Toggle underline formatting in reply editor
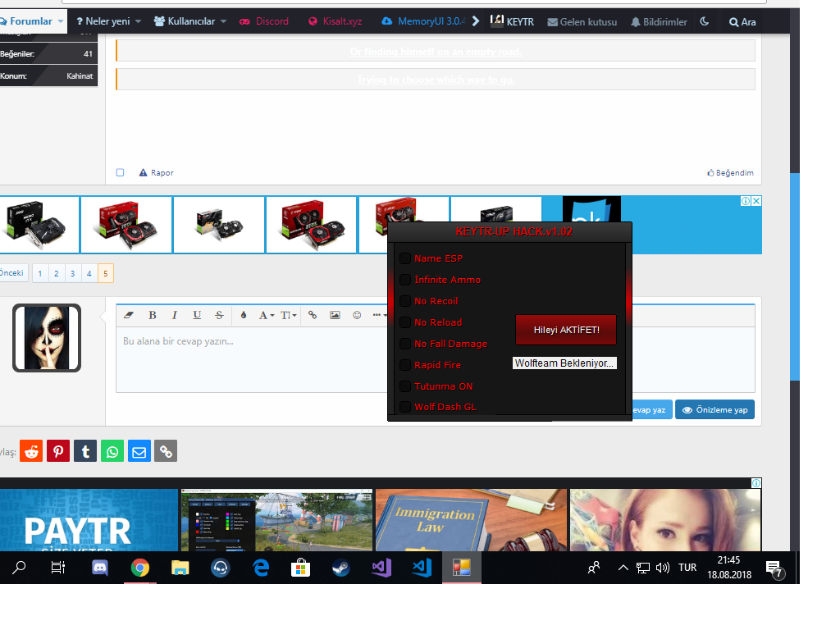840x630 pixels. (197, 315)
